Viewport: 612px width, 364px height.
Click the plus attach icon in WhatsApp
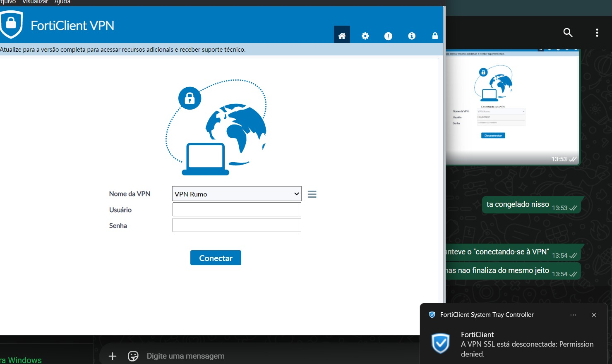click(x=112, y=356)
